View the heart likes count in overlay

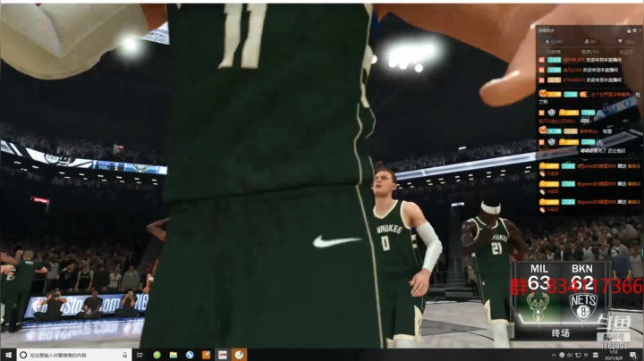pos(627,41)
